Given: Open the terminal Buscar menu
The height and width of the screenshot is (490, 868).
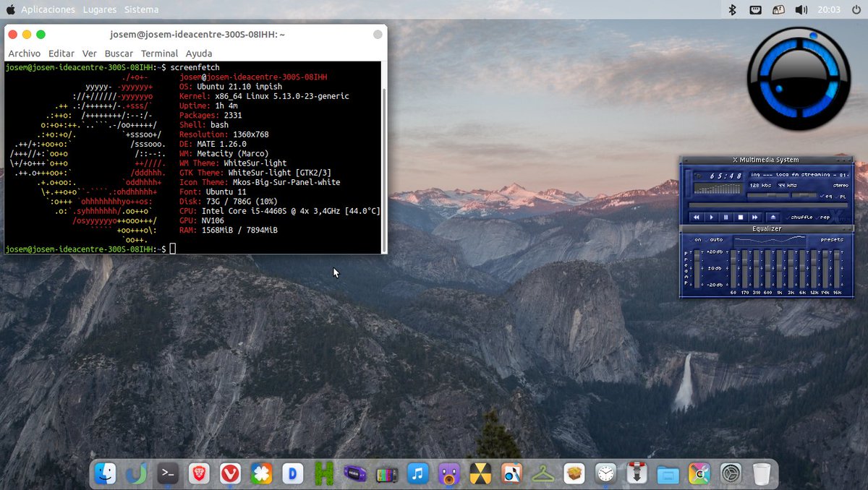Looking at the screenshot, I should tap(119, 53).
